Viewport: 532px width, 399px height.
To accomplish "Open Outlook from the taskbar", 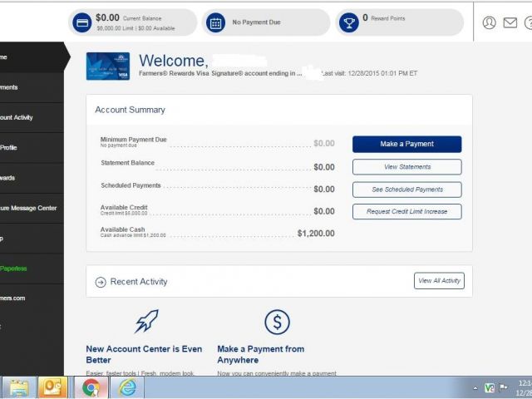I will pos(52,387).
